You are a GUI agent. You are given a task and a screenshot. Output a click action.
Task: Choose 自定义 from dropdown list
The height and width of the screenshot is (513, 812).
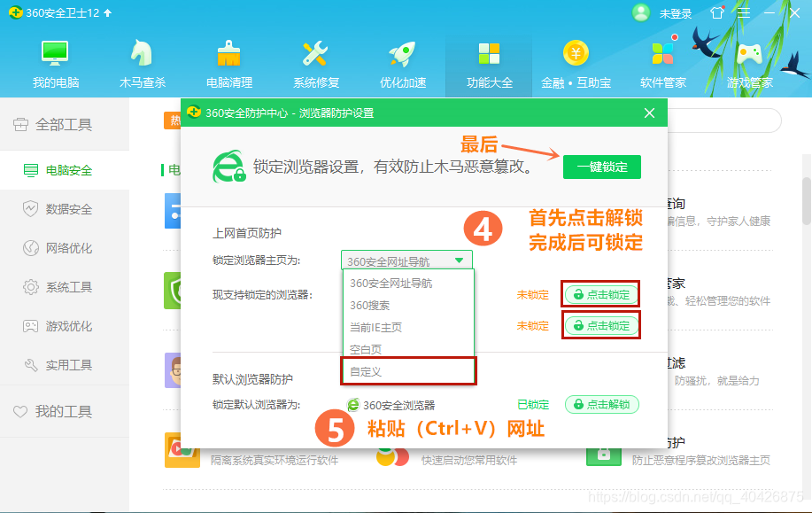[x=408, y=371]
